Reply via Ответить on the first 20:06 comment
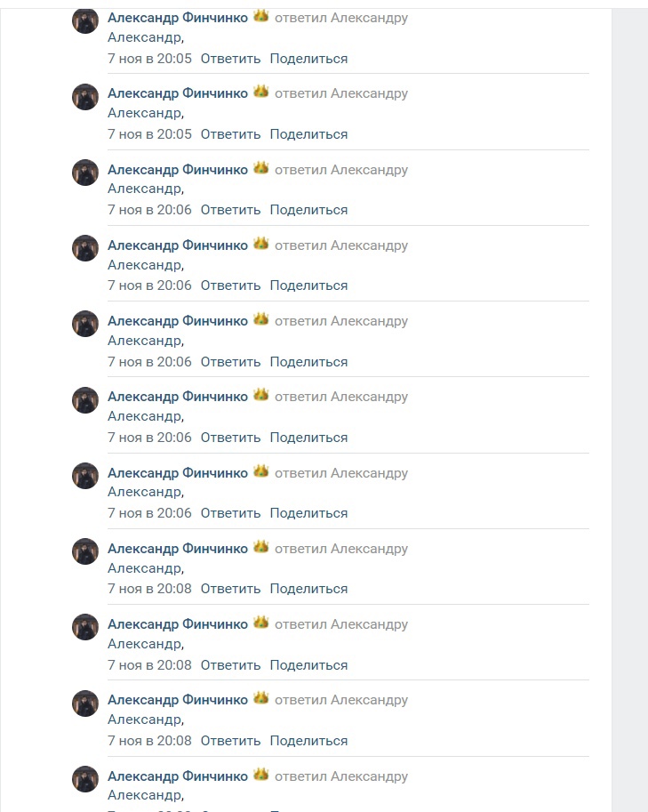This screenshot has width=648, height=812. tap(230, 210)
